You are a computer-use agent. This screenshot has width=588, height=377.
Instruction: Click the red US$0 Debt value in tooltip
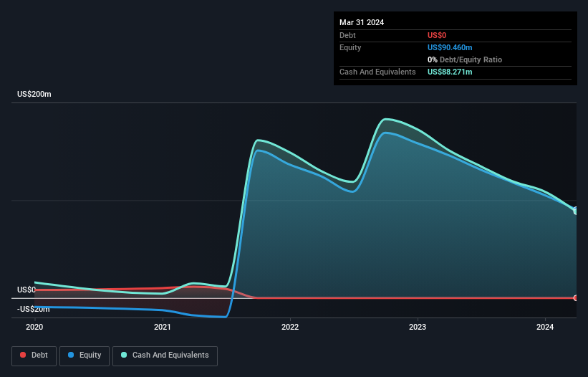click(437, 35)
